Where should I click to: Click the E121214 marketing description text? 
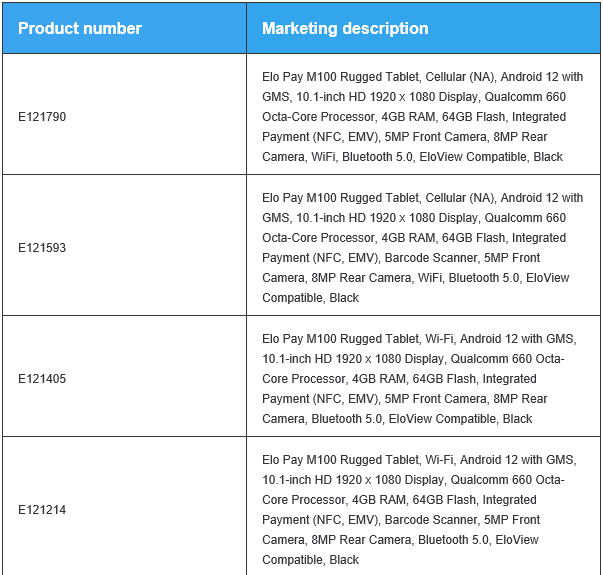419,510
